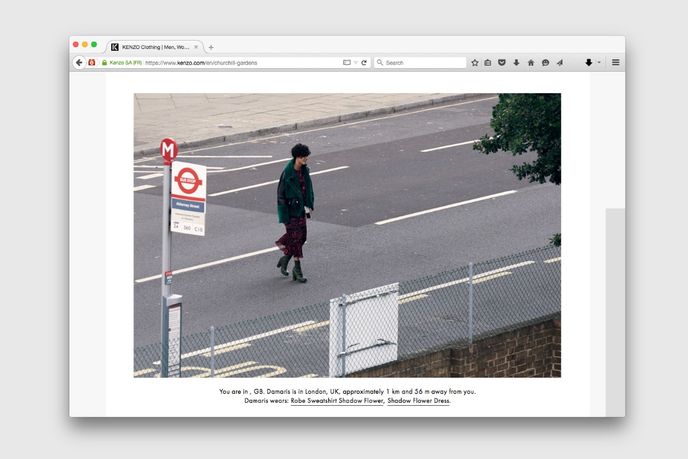Open the Robe Sweatshirt Shadow Flower link

(337, 400)
